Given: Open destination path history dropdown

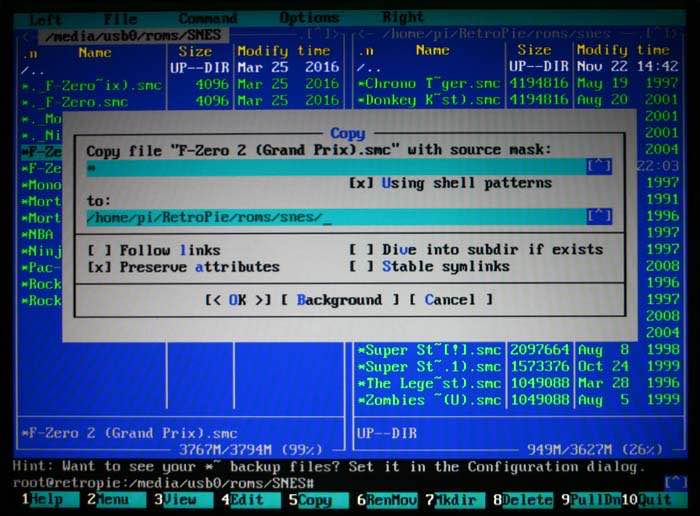Looking at the screenshot, I should click(599, 216).
